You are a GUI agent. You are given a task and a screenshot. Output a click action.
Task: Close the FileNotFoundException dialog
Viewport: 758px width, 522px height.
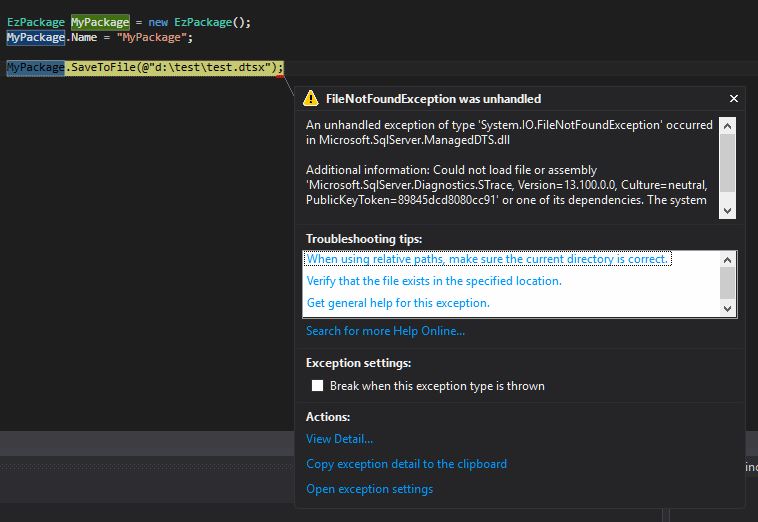click(x=733, y=99)
